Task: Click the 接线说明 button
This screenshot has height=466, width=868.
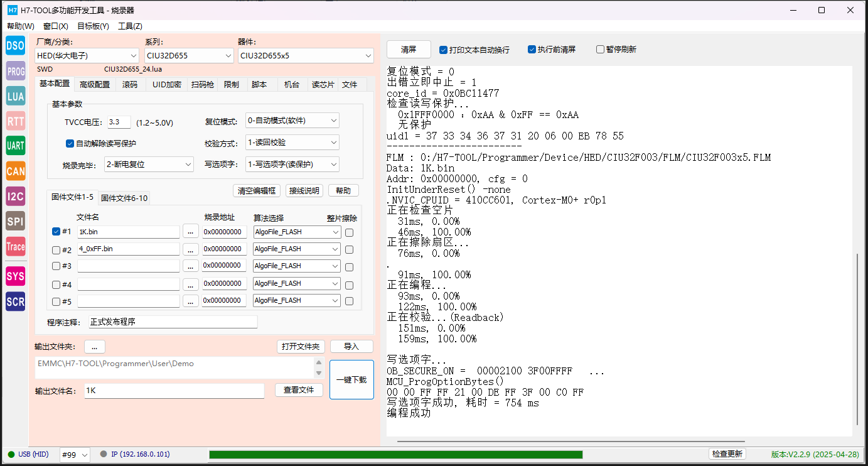Action: [304, 191]
